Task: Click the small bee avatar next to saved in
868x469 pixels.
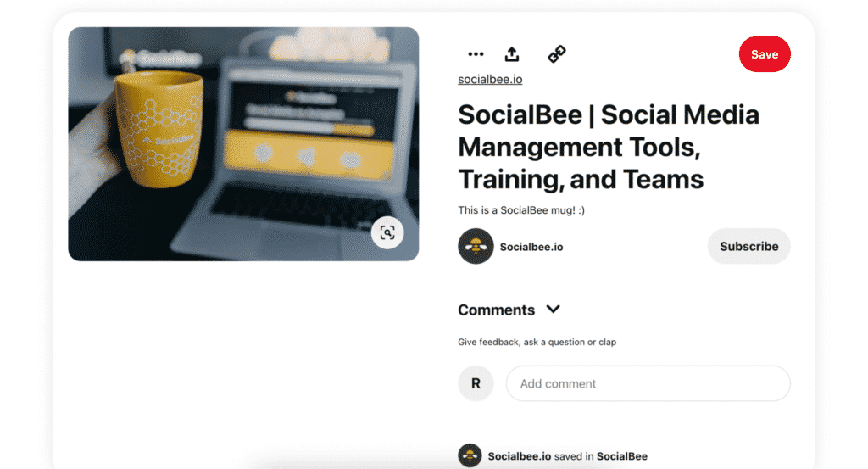Action: (x=470, y=455)
